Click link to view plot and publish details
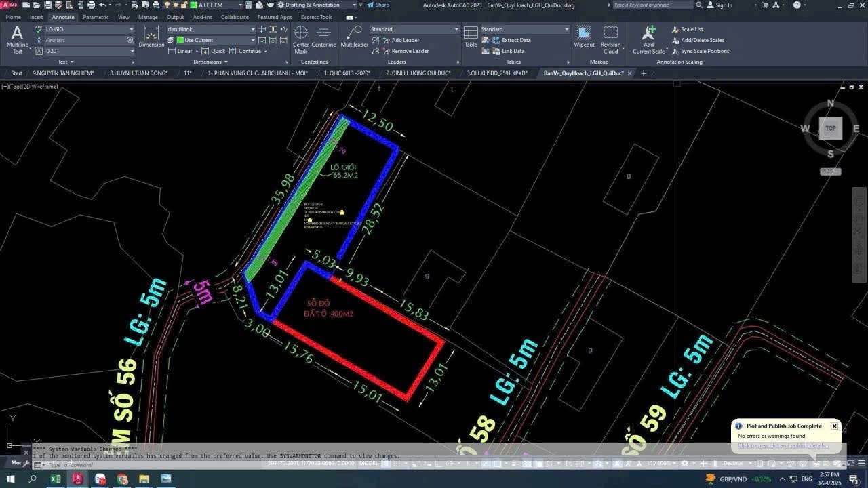This screenshot has width=868, height=488. point(783,445)
